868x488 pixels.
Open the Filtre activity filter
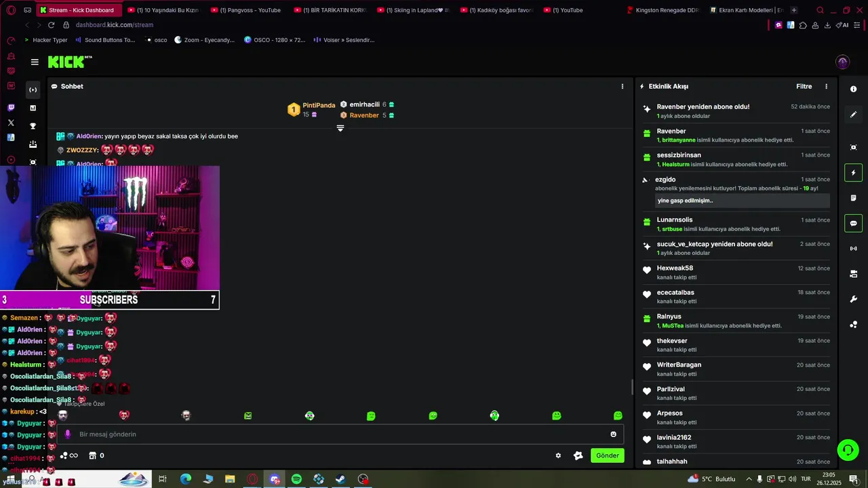pos(804,86)
